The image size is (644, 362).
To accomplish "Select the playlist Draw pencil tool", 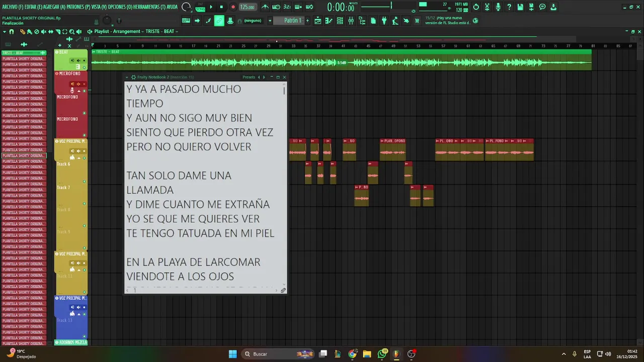I will [23, 31].
